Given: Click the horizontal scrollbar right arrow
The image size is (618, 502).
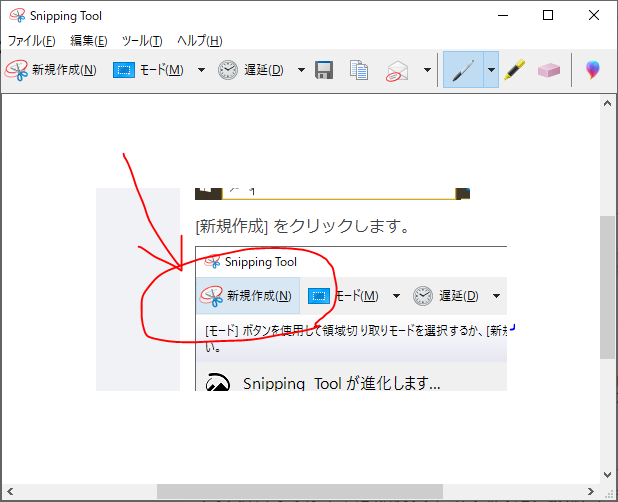Looking at the screenshot, I should 590,491.
